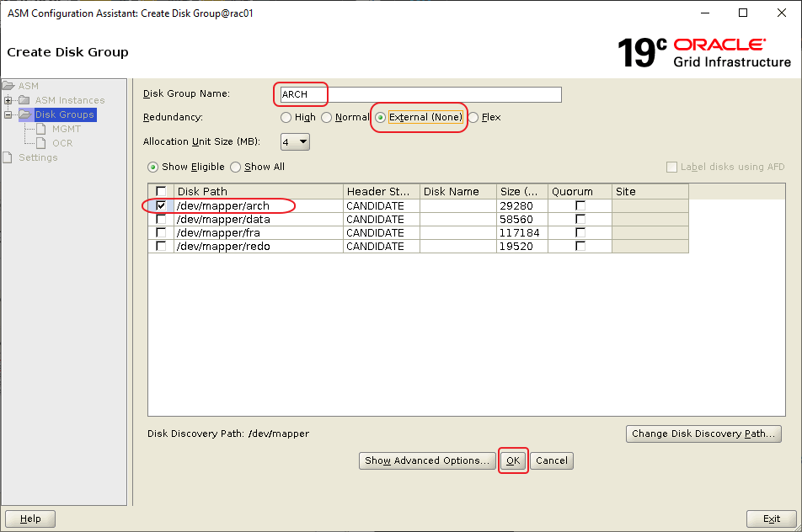This screenshot has height=532, width=802.
Task: Enable Quorum for /dev/mapper/fra disk
Action: click(x=580, y=233)
